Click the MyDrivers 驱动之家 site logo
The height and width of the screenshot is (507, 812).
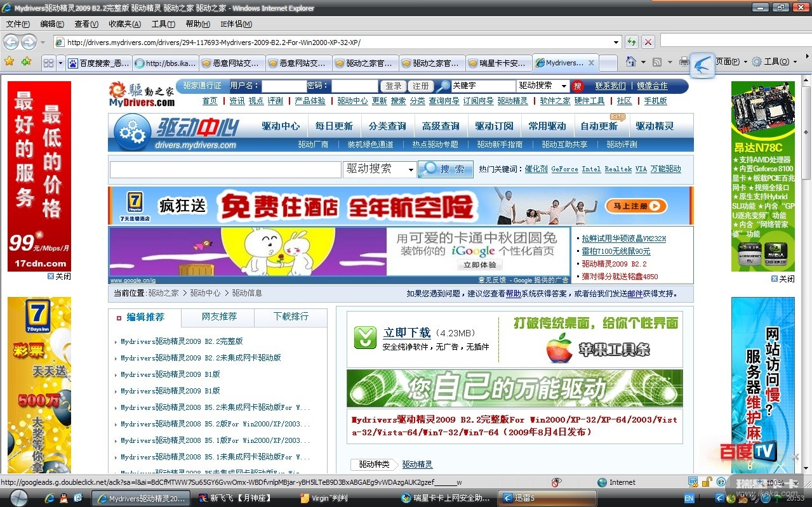pos(141,94)
